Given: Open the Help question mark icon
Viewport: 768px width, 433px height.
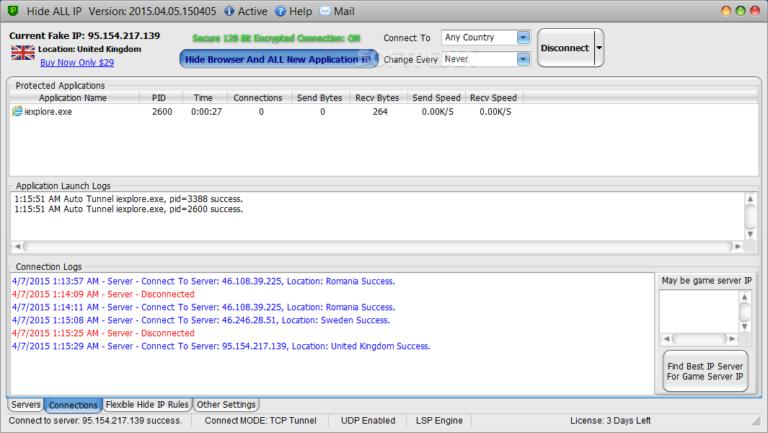Looking at the screenshot, I should pos(280,11).
